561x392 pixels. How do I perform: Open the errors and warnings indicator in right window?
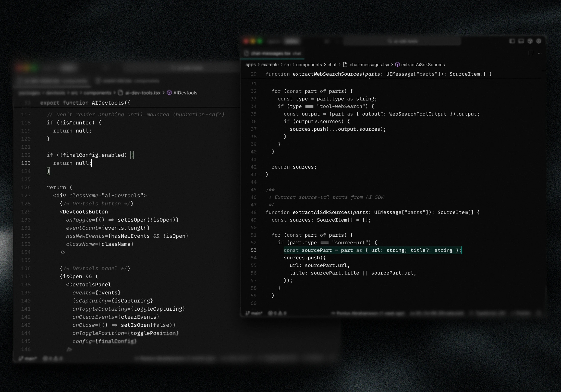point(277,313)
